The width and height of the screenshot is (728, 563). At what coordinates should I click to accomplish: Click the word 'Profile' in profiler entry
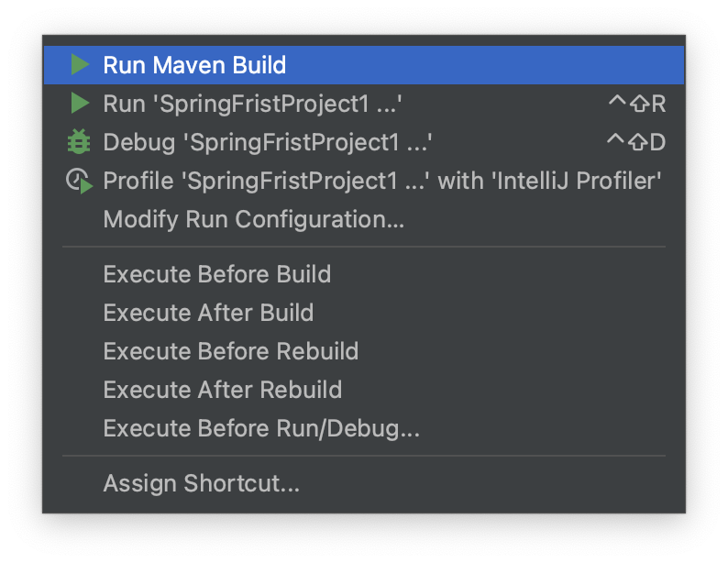coord(138,181)
